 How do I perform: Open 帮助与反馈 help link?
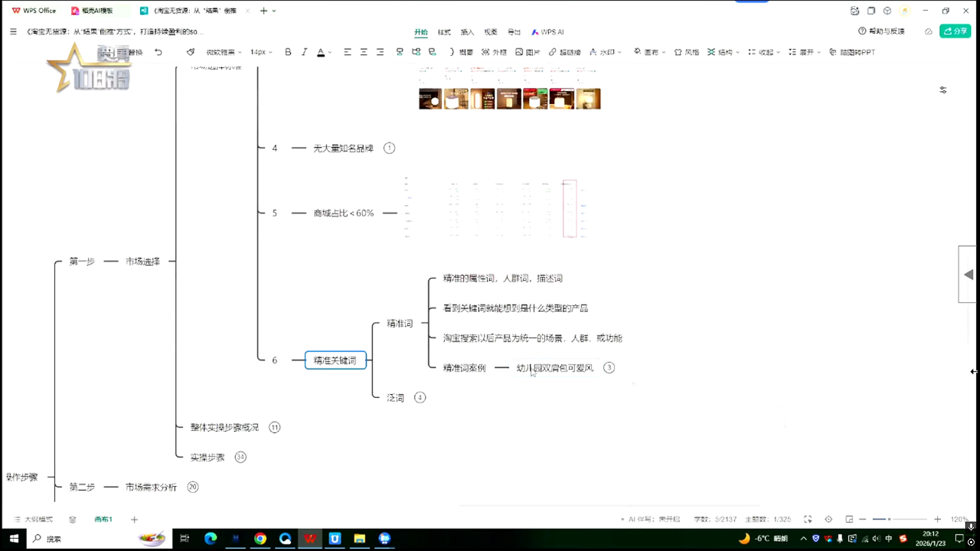tap(881, 31)
